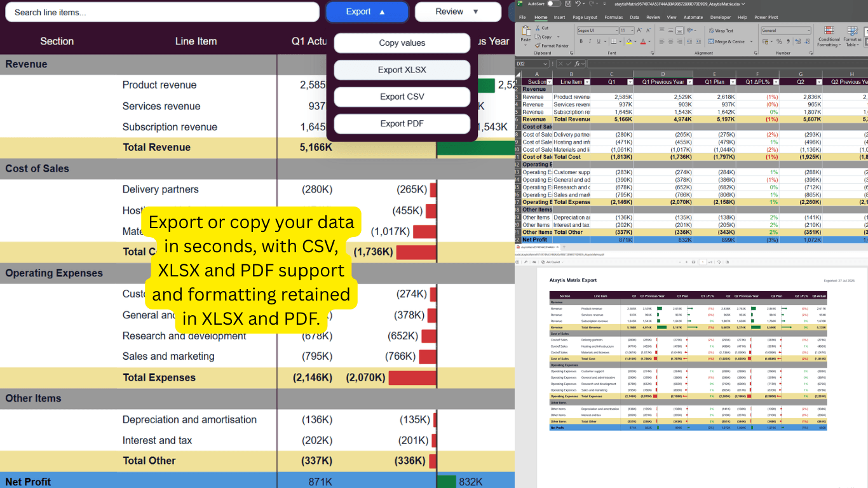Viewport: 868px width, 488px height.
Task: Open the Formulas ribbon tab
Action: [614, 17]
